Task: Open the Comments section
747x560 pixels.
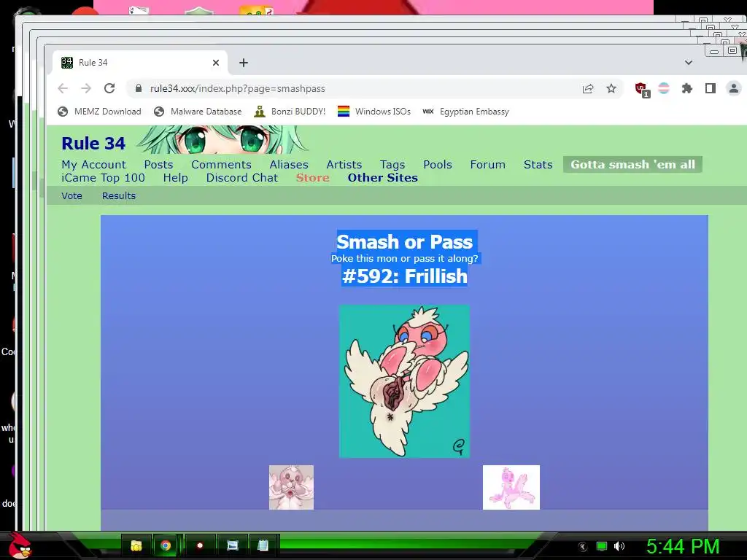Action: click(221, 165)
